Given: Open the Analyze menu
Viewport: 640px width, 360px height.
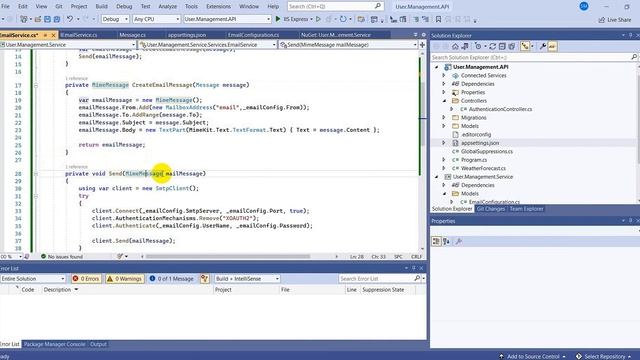Looking at the screenshot, I should (x=167, y=7).
